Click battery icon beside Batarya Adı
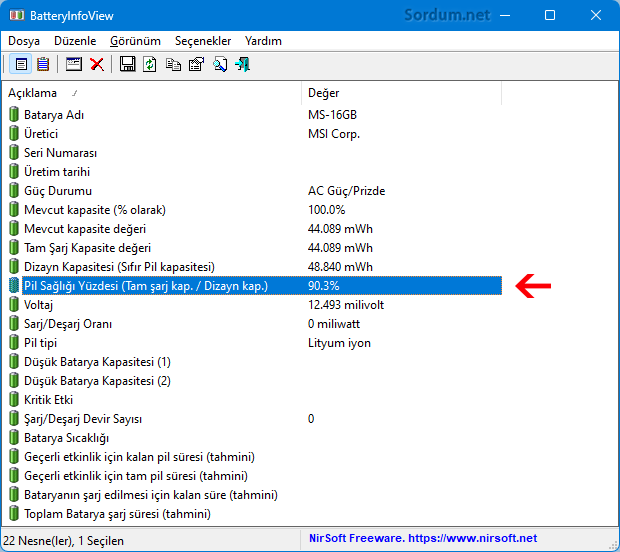The width and height of the screenshot is (620, 552). [14, 114]
